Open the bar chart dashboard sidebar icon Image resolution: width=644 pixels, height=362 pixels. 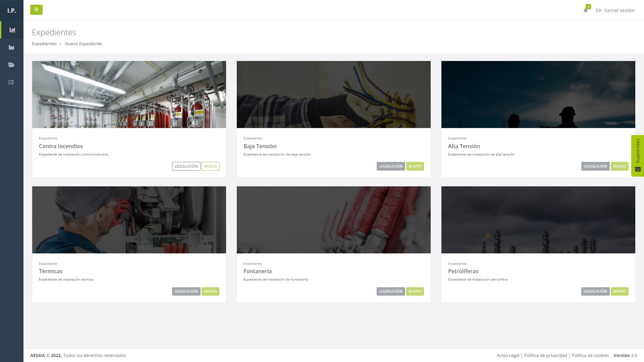coord(12,30)
